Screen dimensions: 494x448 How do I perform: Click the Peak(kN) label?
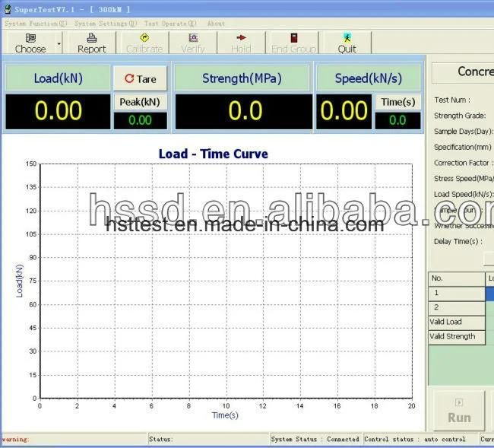click(x=140, y=102)
